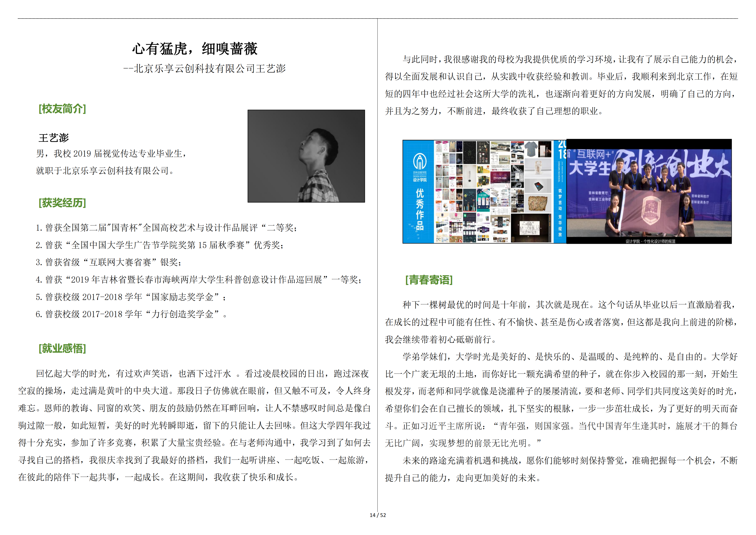Click the paragraph starting 回忆起大学的时光
Viewport: 756px width, 535px height.
pyautogui.click(x=194, y=425)
